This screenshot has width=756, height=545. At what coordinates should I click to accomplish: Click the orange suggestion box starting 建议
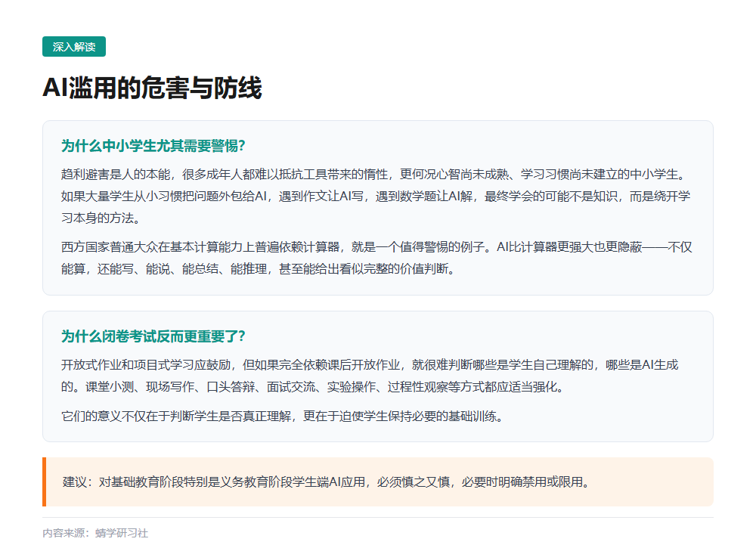pos(378,482)
